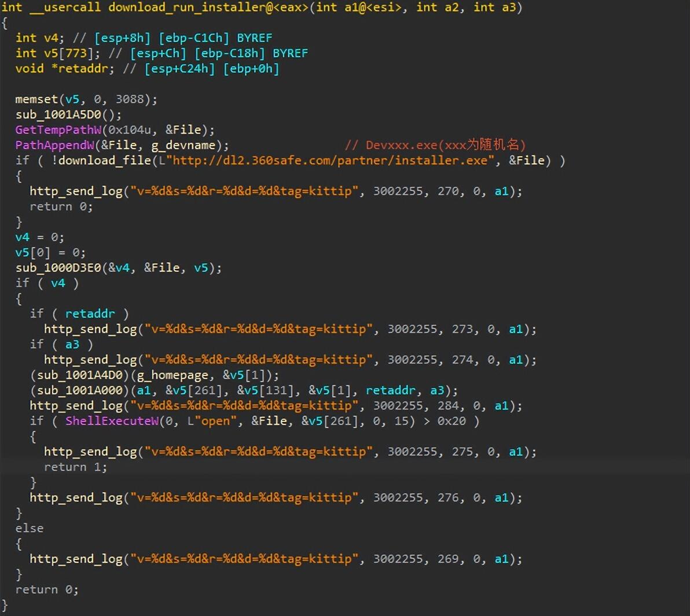Screen dimensions: 690x616
Task: Click the http_send_log call with 270
Action: tap(276, 191)
